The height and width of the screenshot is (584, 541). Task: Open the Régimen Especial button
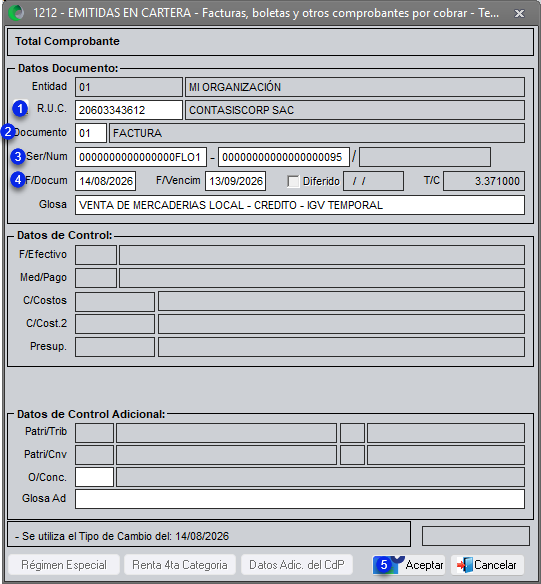tap(64, 565)
